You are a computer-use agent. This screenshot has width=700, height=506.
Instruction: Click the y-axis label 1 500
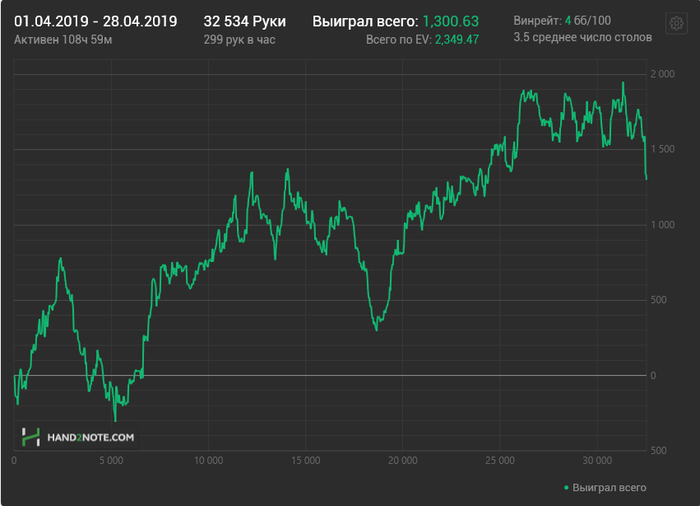662,149
